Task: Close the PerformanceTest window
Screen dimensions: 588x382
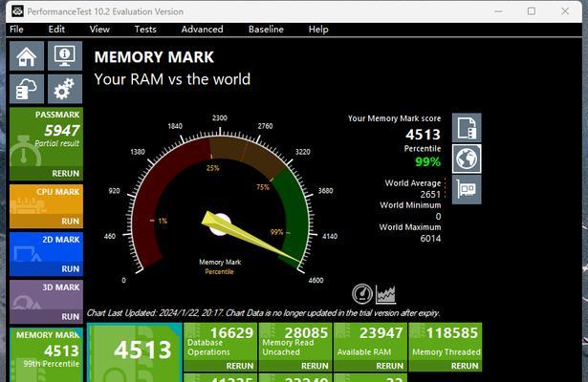Action: pos(565,11)
